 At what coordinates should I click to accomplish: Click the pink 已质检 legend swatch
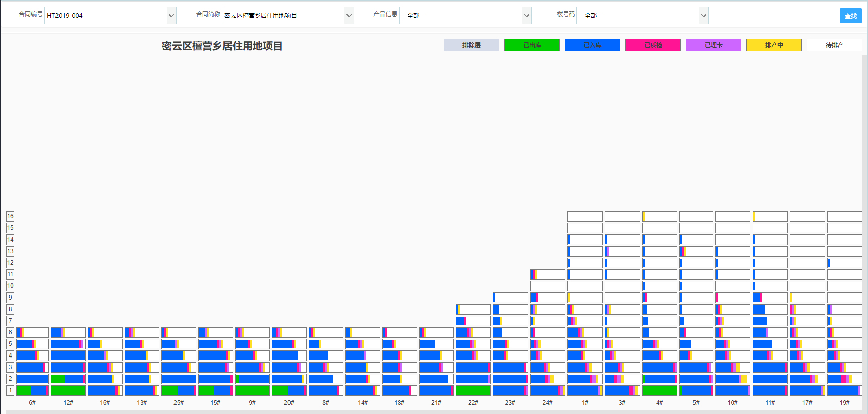coord(653,45)
